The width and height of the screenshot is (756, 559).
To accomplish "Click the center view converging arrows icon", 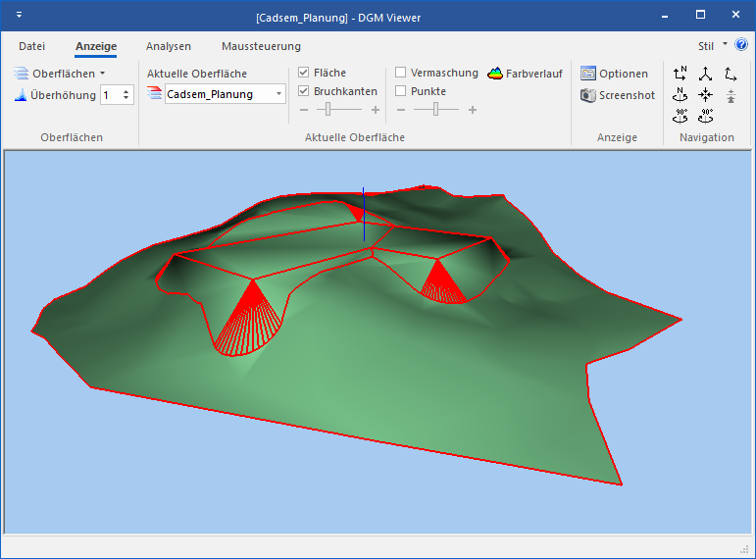I will point(705,95).
